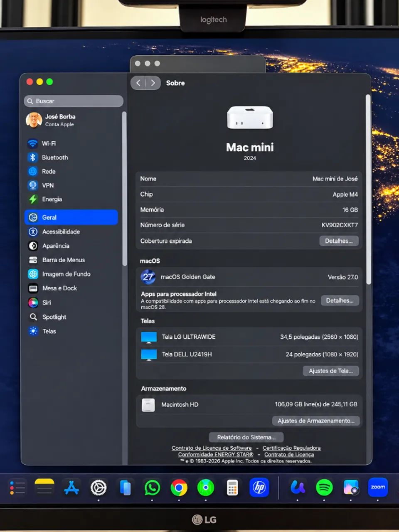399x532 pixels.
Task: Click the Macintosh HD drive icon
Action: 148,405
